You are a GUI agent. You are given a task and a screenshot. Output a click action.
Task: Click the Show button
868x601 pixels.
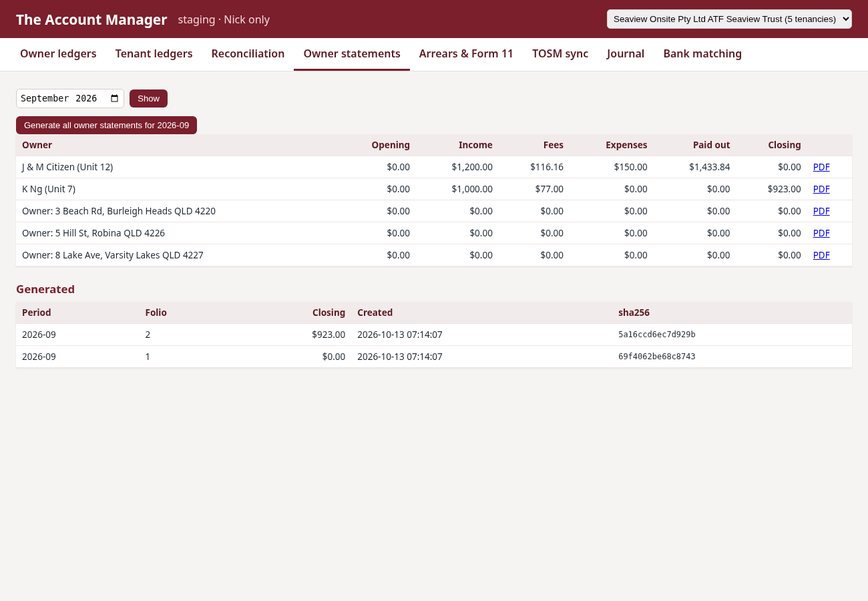tap(148, 98)
